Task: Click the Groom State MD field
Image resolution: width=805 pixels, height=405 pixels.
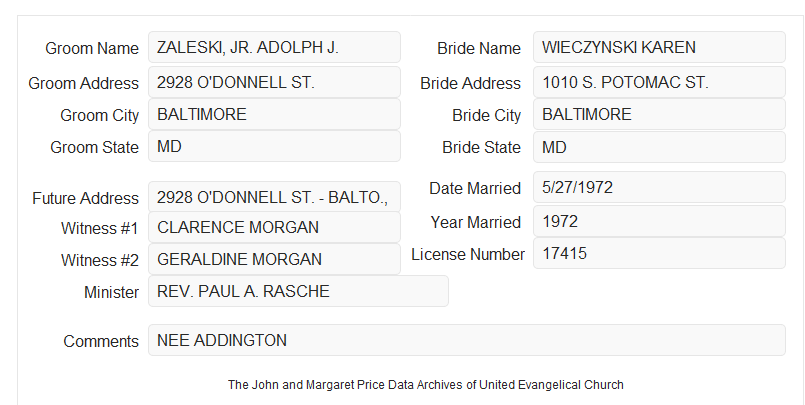Action: 274,146
